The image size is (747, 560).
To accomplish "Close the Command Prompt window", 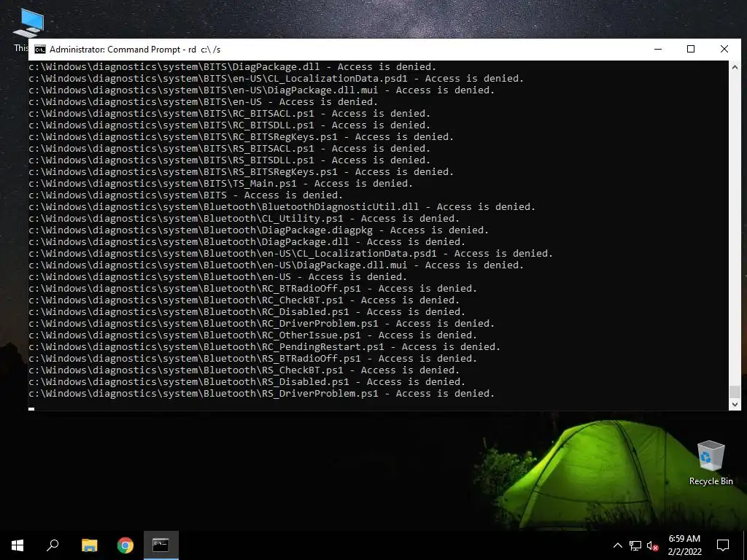I will (x=724, y=49).
